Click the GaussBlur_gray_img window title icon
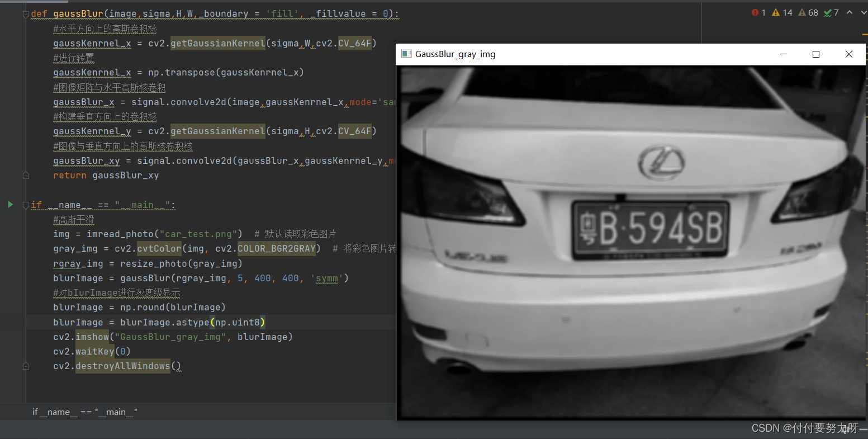 406,54
